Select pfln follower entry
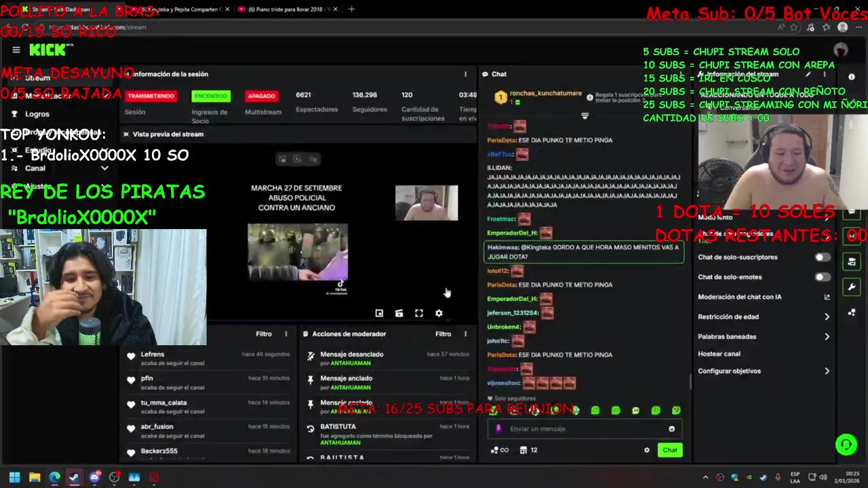Viewport: 868px width, 488px height. coord(208,382)
